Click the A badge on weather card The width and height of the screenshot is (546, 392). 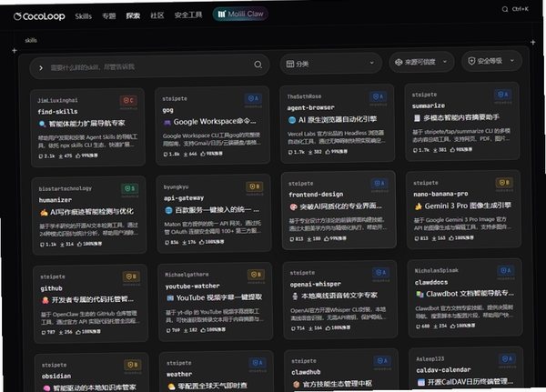point(258,363)
